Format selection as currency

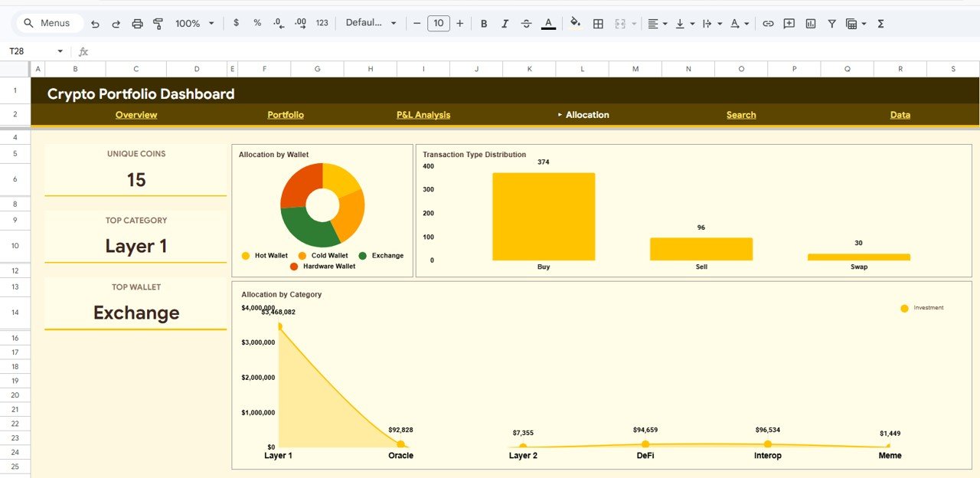pyautogui.click(x=236, y=23)
